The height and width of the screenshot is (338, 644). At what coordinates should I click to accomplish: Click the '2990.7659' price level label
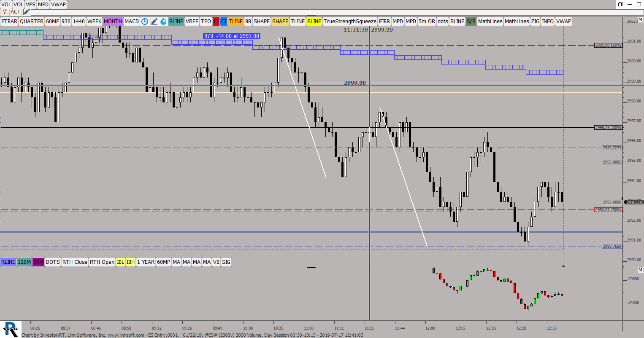click(612, 246)
